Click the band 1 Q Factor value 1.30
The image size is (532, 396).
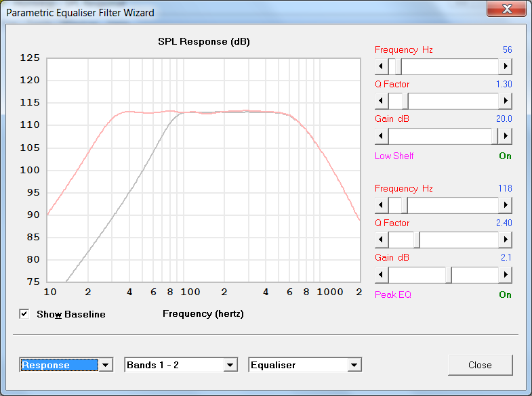tap(504, 85)
